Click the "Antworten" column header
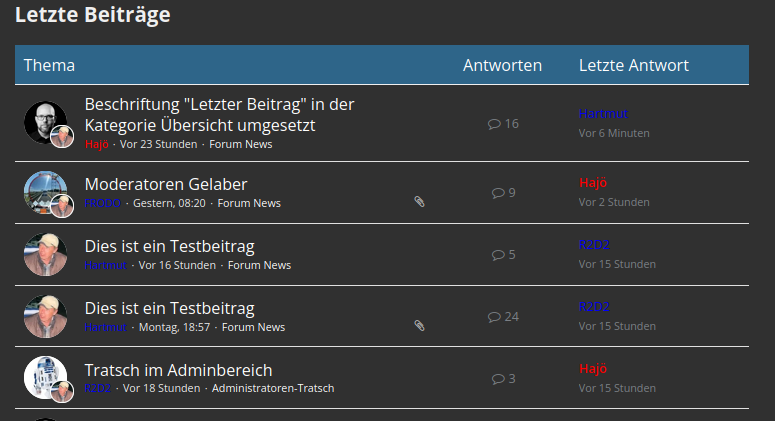The image size is (775, 421). (x=502, y=65)
